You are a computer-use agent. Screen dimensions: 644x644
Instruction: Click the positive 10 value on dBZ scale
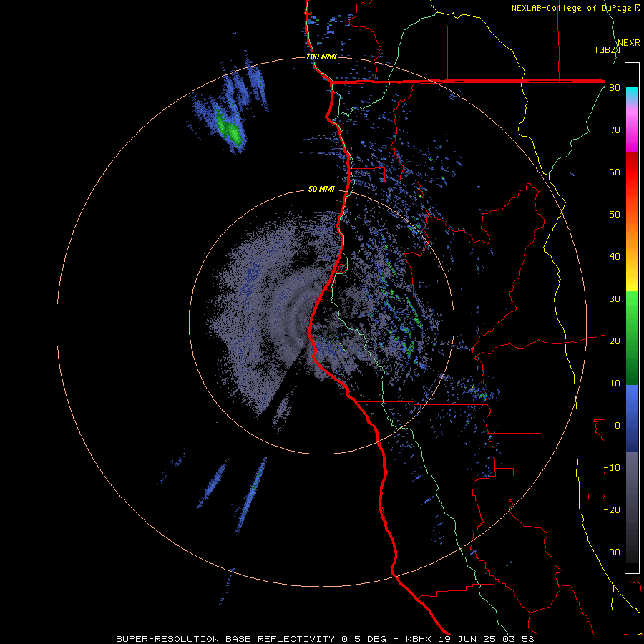[615, 384]
